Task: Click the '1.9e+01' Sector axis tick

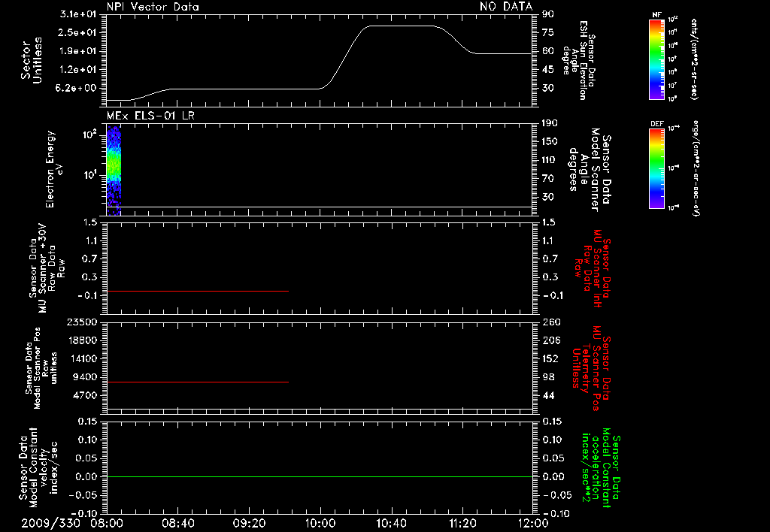Action: 78,51
